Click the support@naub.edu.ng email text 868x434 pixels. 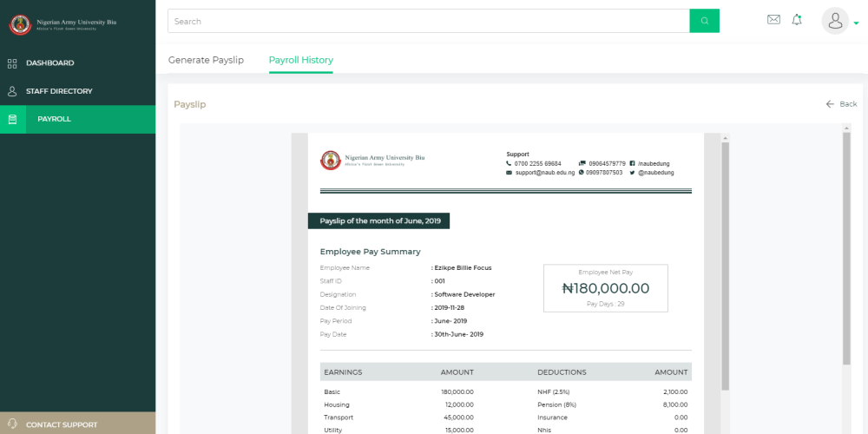(x=545, y=173)
